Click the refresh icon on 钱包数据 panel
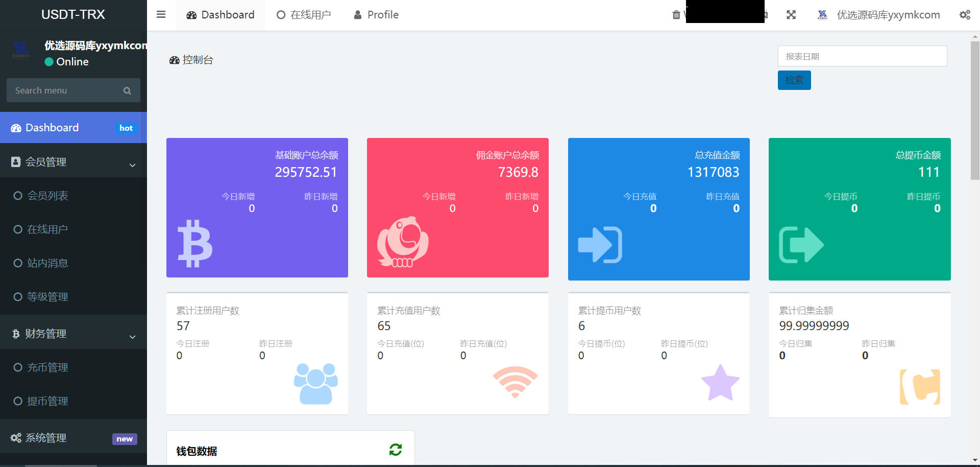Image resolution: width=980 pixels, height=467 pixels. (x=396, y=450)
